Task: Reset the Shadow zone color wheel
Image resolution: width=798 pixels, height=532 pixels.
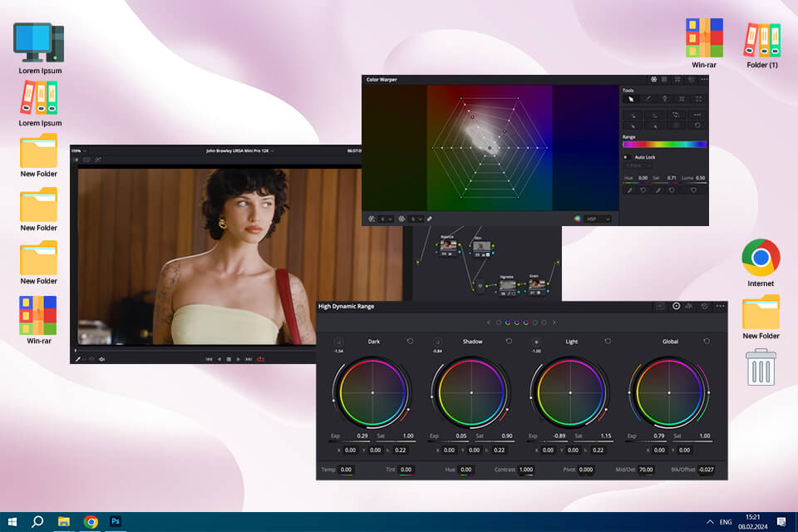Action: point(509,341)
